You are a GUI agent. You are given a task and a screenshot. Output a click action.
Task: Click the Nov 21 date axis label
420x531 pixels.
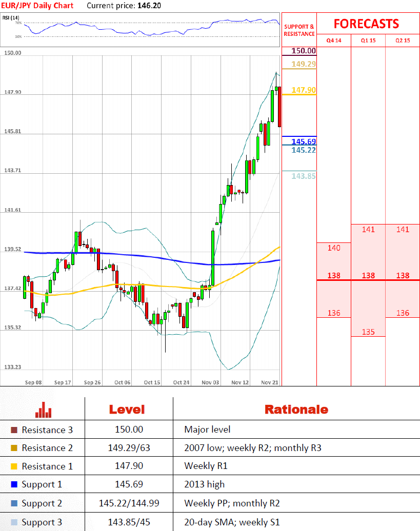coord(270,382)
